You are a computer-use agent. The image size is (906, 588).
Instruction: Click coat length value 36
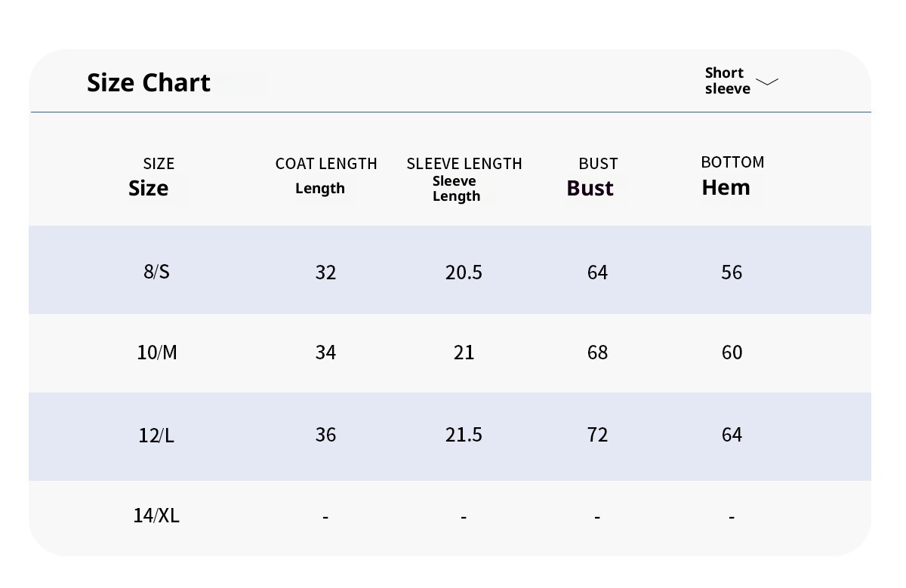click(x=325, y=435)
